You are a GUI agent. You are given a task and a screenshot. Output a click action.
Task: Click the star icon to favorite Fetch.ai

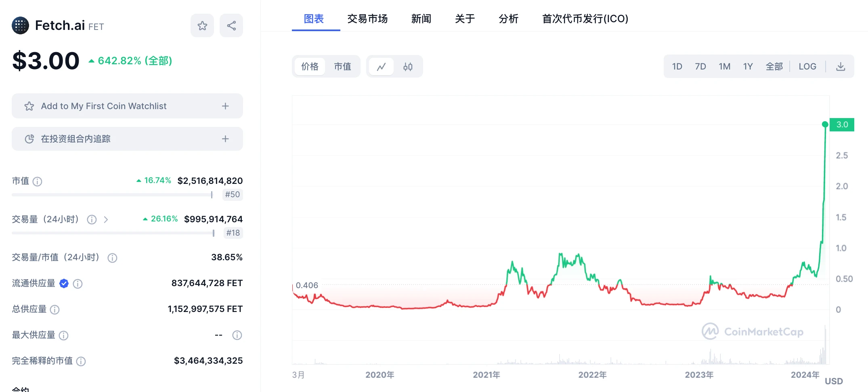[202, 25]
